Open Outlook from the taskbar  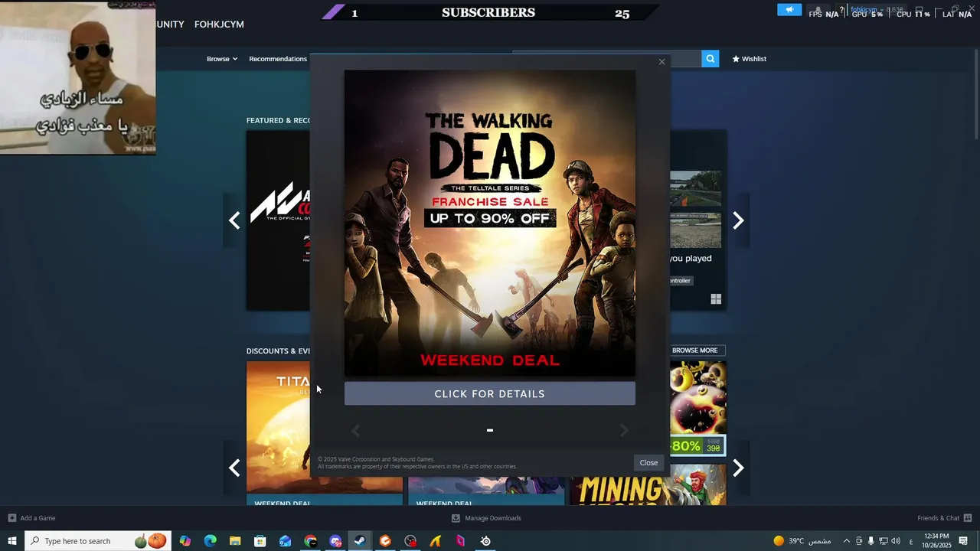point(285,541)
